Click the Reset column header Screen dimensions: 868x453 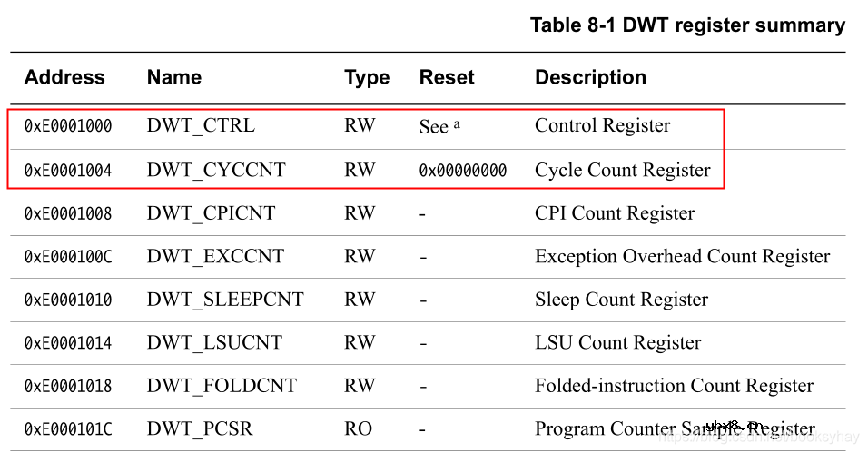(x=446, y=78)
